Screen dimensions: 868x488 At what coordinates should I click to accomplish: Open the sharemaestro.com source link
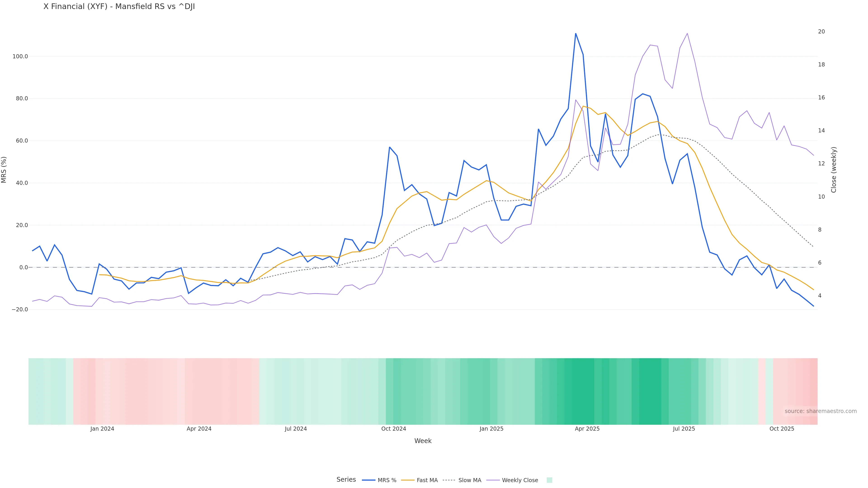click(820, 411)
